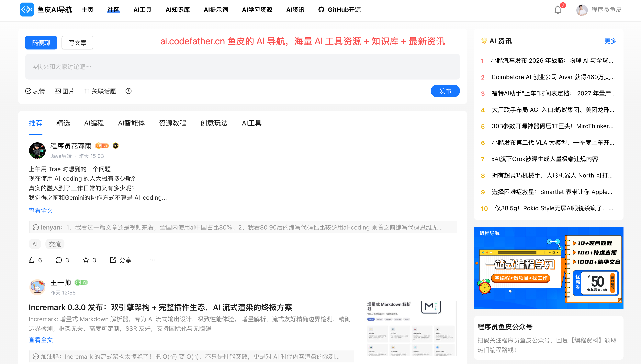Click the clock icon beside 关联话题
The width and height of the screenshot is (641, 364).
pyautogui.click(x=128, y=91)
